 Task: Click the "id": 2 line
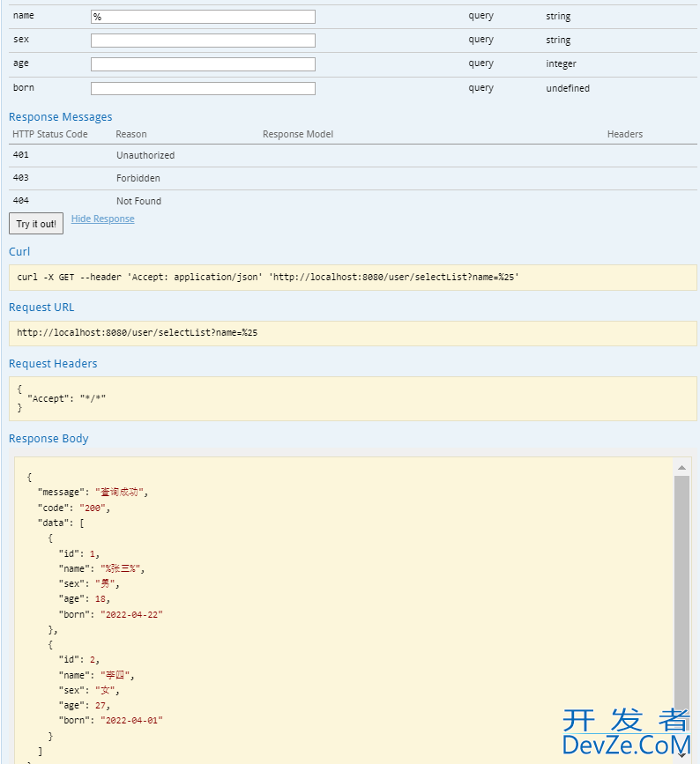pos(79,660)
